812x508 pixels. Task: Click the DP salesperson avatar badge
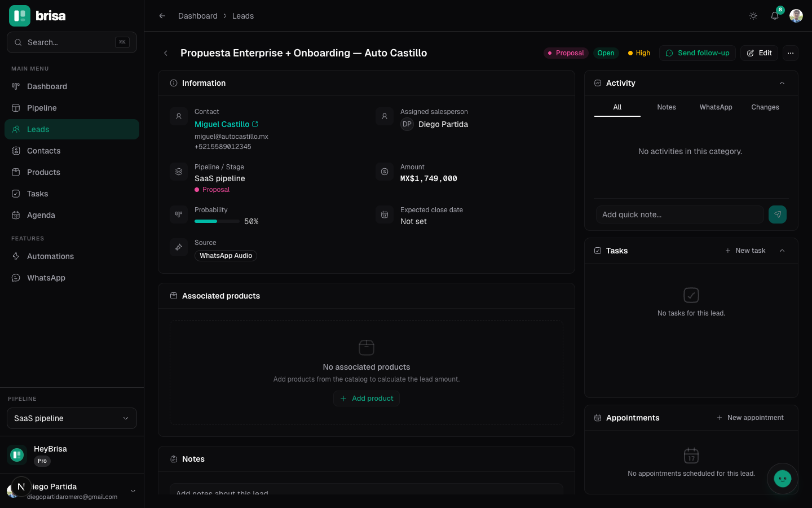[407, 124]
